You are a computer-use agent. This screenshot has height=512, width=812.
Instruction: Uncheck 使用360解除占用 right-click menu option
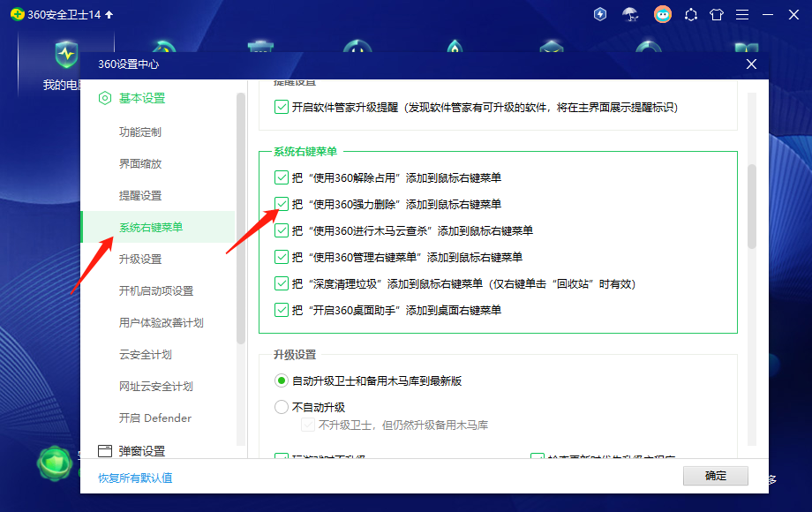(x=282, y=177)
